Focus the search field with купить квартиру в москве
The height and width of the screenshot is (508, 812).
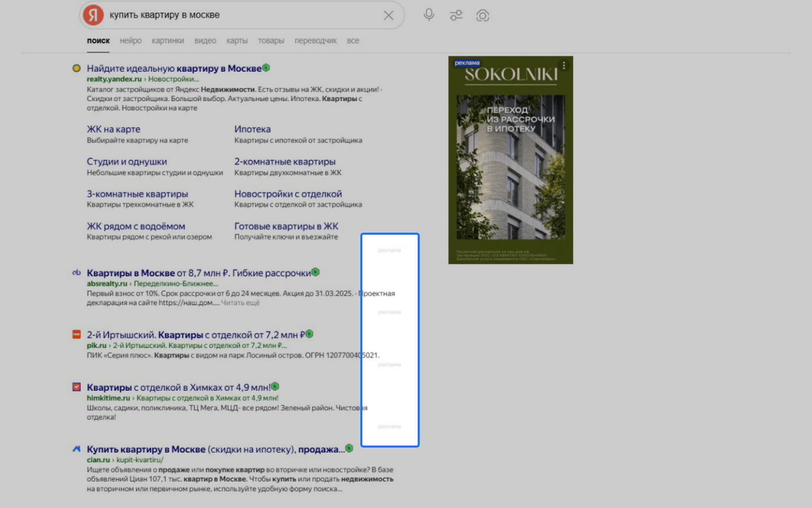244,15
